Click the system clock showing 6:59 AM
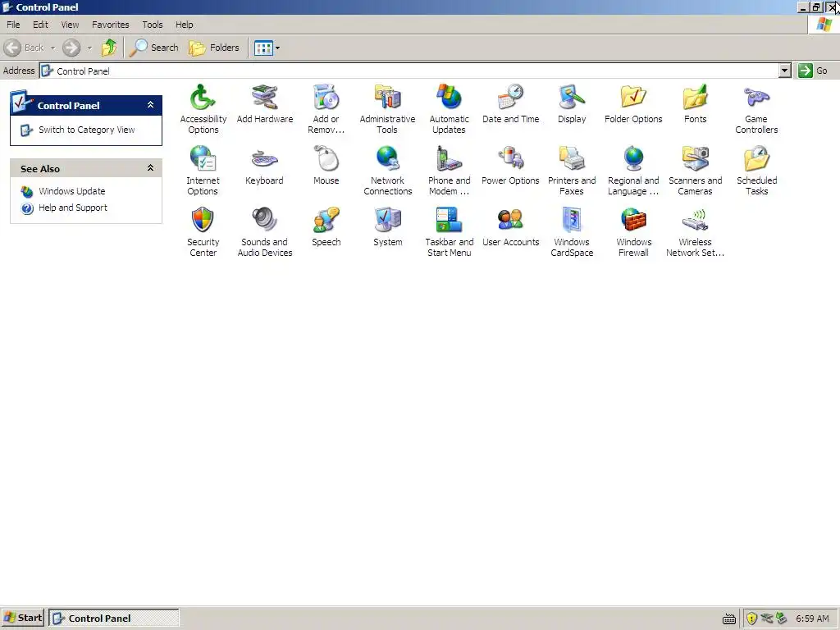Viewport: 840px width, 630px height. click(x=812, y=619)
